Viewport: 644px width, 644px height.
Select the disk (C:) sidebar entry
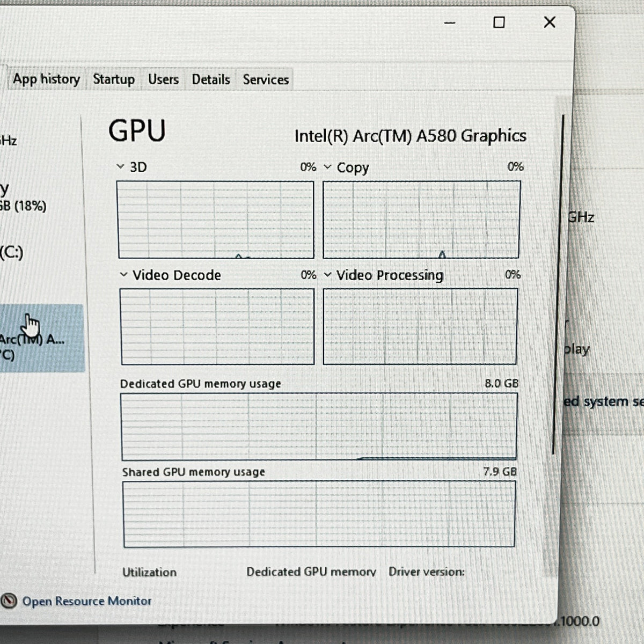tap(12, 252)
